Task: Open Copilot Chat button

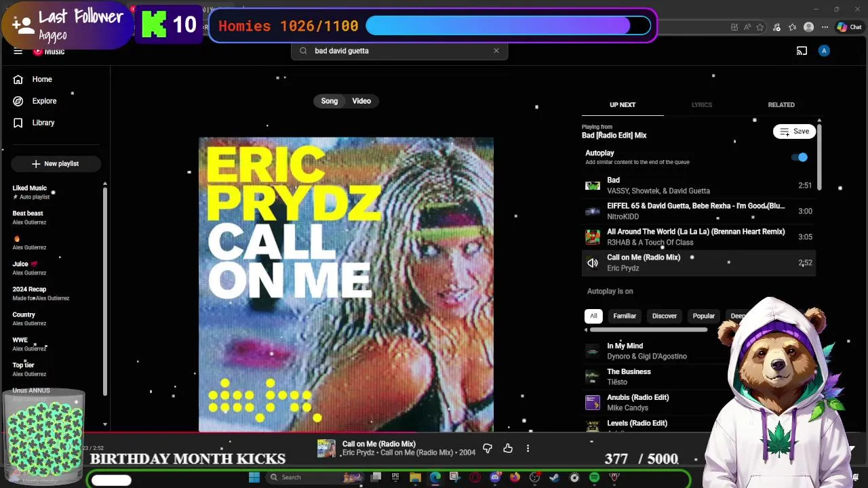Action: [849, 27]
